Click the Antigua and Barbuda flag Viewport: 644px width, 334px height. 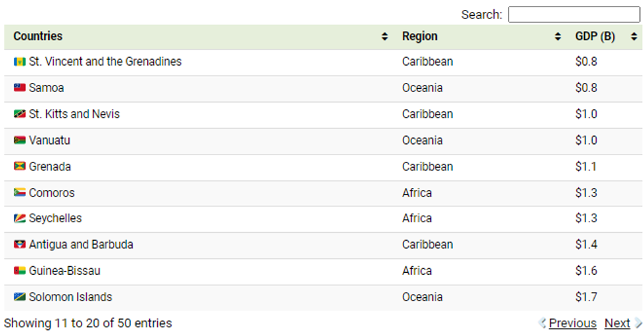click(x=20, y=245)
